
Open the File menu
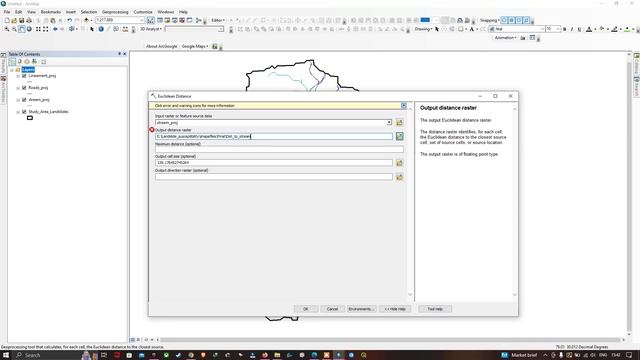coord(7,12)
